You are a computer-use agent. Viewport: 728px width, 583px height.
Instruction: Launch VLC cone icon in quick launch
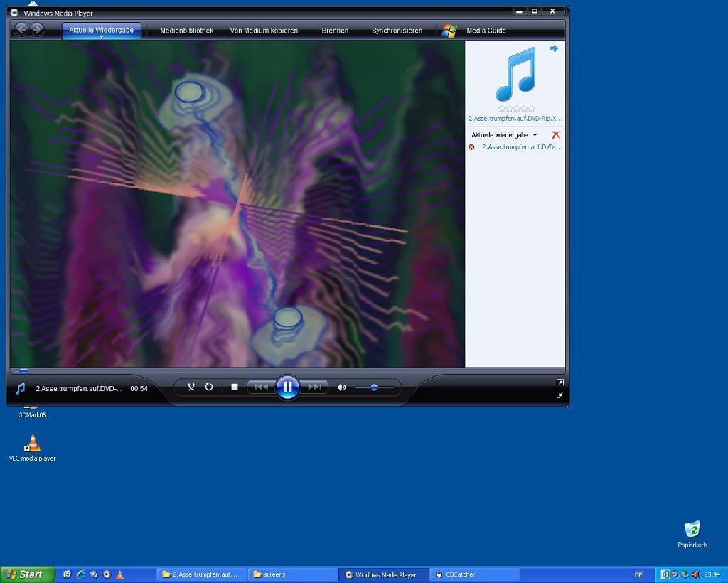tap(119, 574)
